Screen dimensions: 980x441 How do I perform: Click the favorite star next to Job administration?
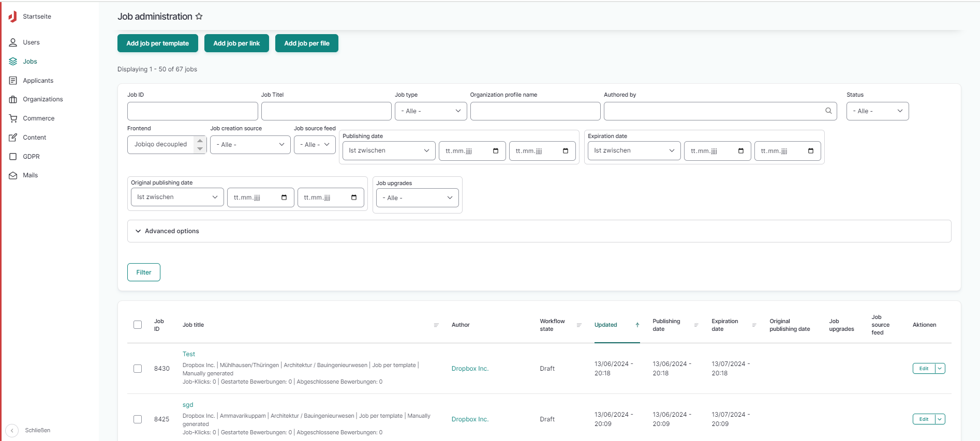199,17
